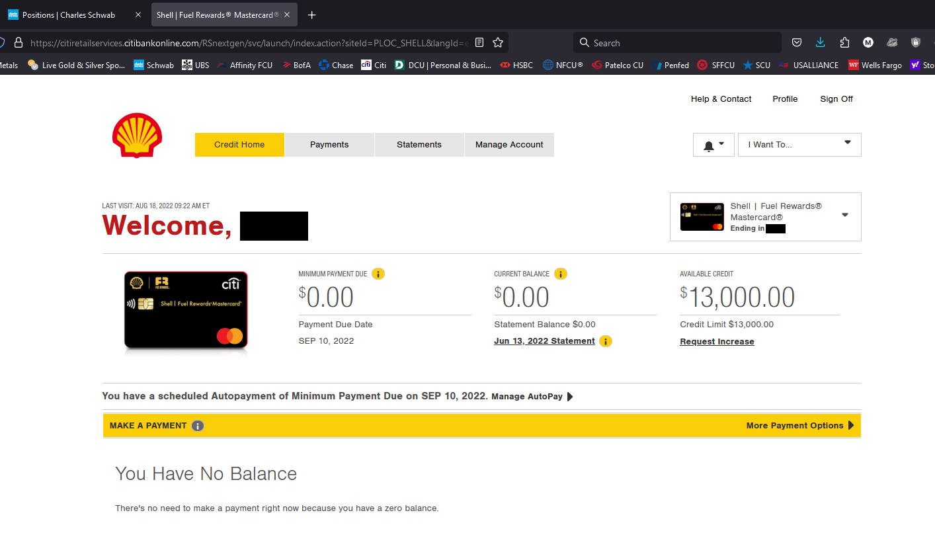This screenshot has height=560, width=935.
Task: Click the Shell logo
Action: click(137, 136)
